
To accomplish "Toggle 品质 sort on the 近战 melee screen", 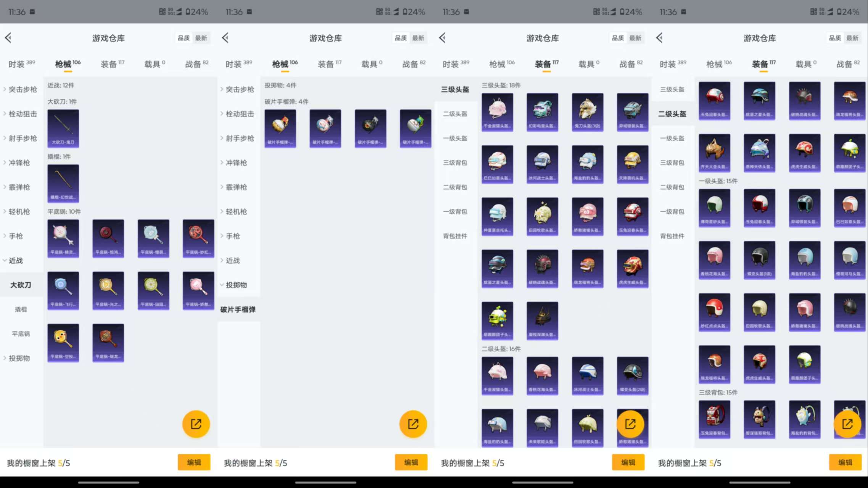I will coord(184,38).
